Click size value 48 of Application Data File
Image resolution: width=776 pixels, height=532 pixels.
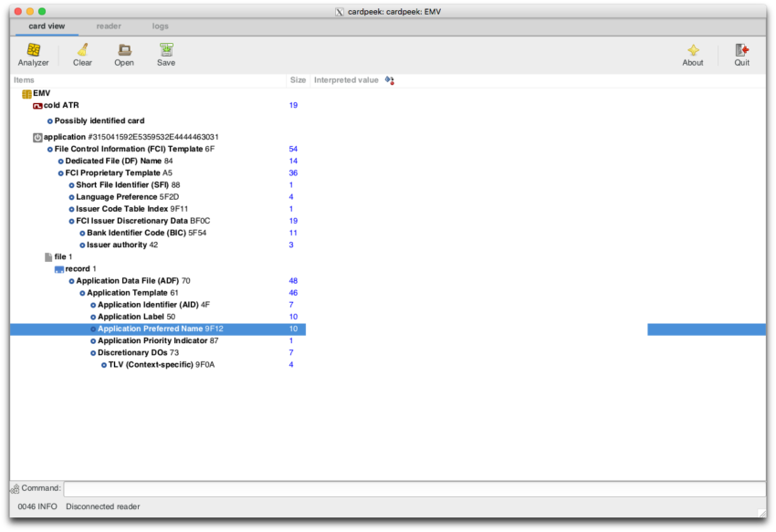click(x=293, y=280)
